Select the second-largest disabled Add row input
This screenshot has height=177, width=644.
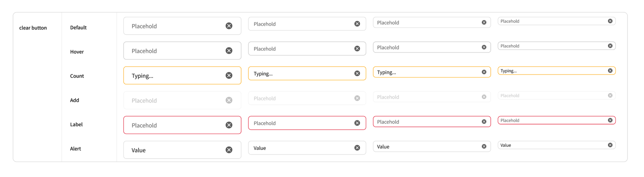(300, 98)
